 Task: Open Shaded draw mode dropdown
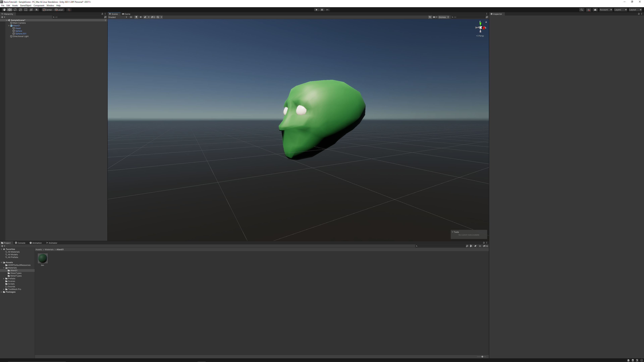(x=118, y=17)
